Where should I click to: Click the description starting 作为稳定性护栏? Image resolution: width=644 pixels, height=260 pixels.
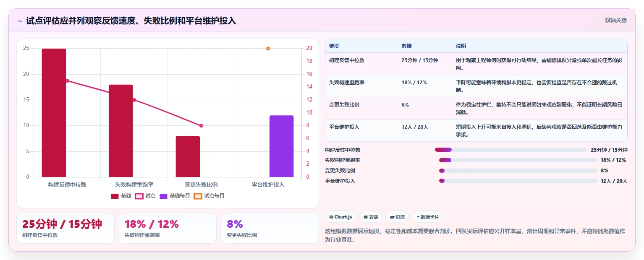point(539,108)
